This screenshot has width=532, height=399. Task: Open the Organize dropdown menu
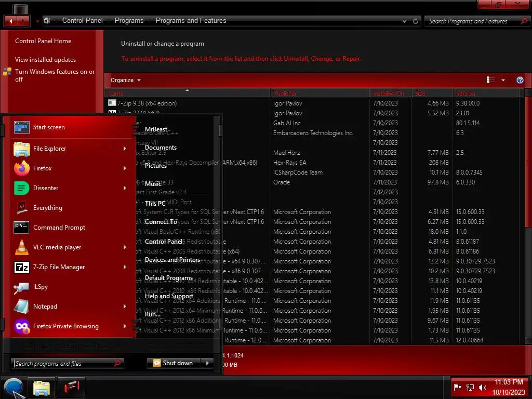coord(125,80)
